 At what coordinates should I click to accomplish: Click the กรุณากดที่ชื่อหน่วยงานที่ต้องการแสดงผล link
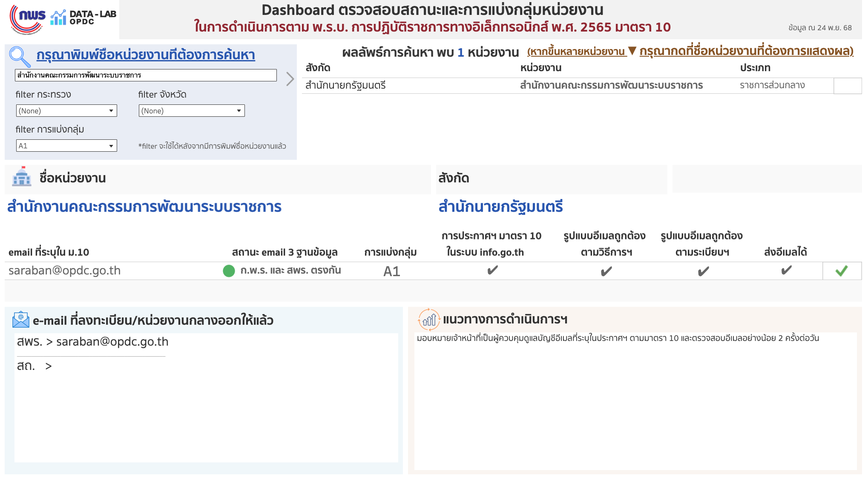(x=746, y=51)
